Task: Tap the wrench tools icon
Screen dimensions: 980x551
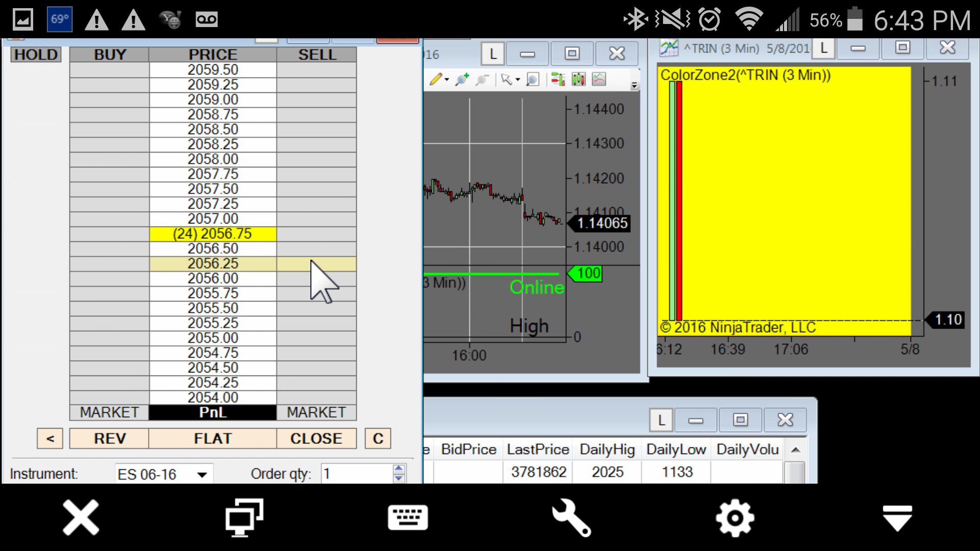Action: click(571, 518)
